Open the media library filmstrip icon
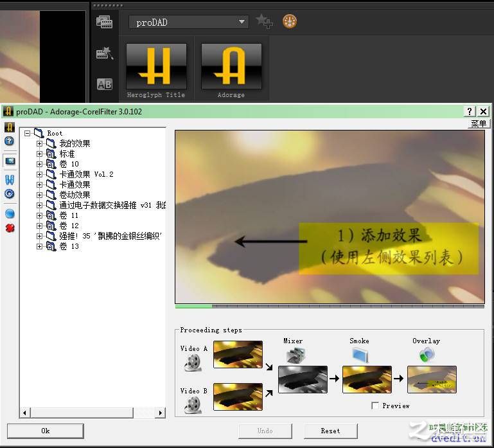494x448 pixels. pyautogui.click(x=104, y=22)
